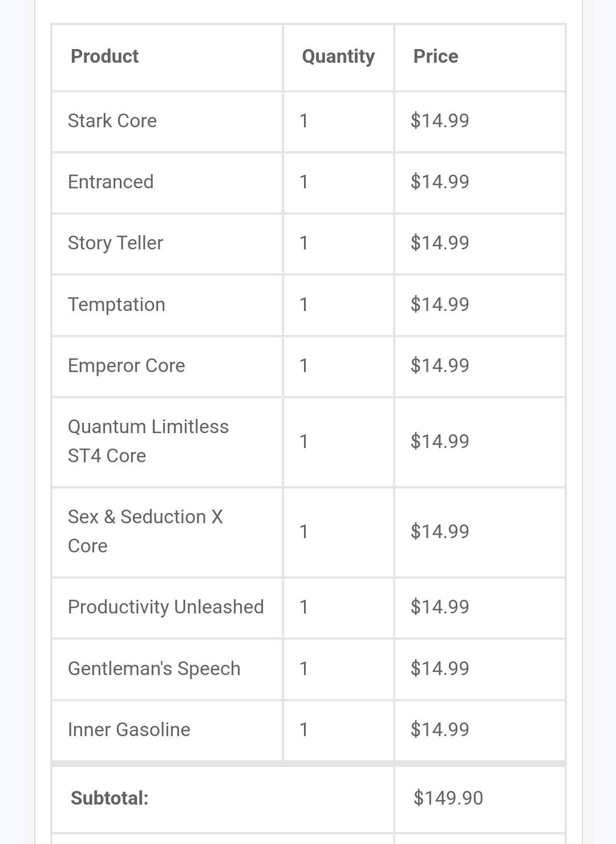616x844 pixels.
Task: Click the Quantity column header
Action: pos(338,56)
